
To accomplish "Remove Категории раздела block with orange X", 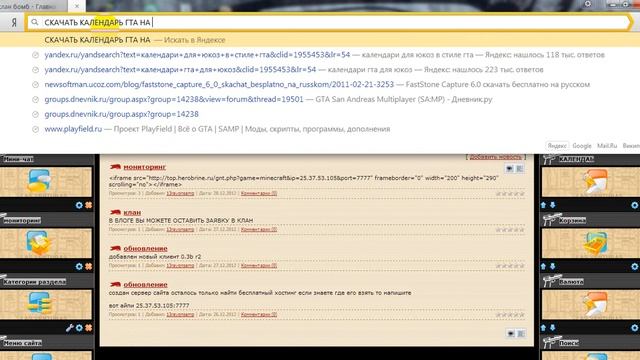I will point(89,328).
